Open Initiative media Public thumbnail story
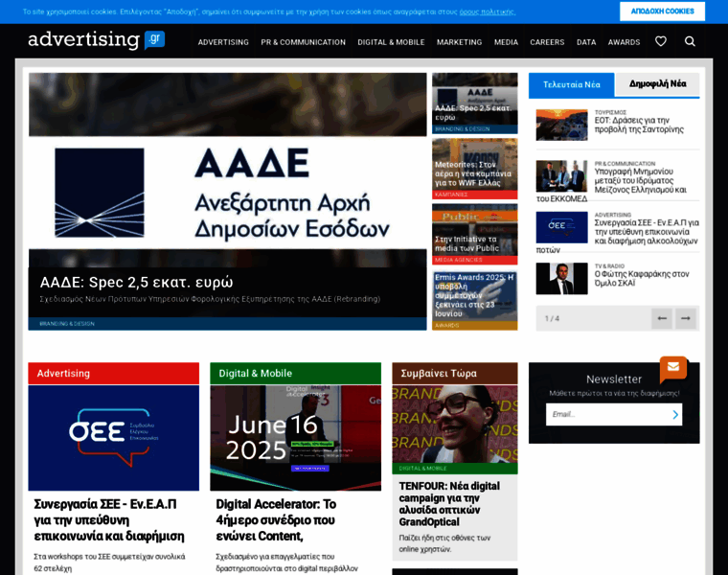The image size is (728, 575). pos(475,234)
